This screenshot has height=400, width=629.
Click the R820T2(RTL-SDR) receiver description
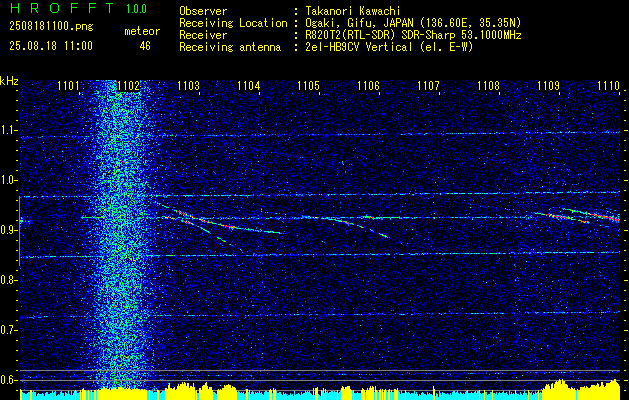(x=412, y=35)
